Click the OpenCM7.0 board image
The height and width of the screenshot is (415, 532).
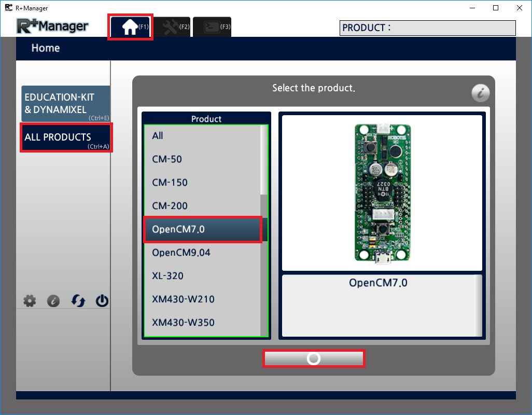pos(382,192)
